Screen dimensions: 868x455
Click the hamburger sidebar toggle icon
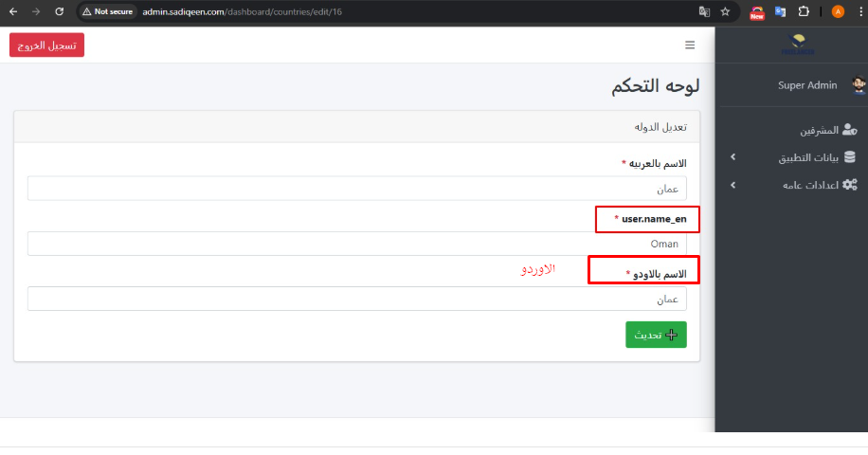[690, 45]
